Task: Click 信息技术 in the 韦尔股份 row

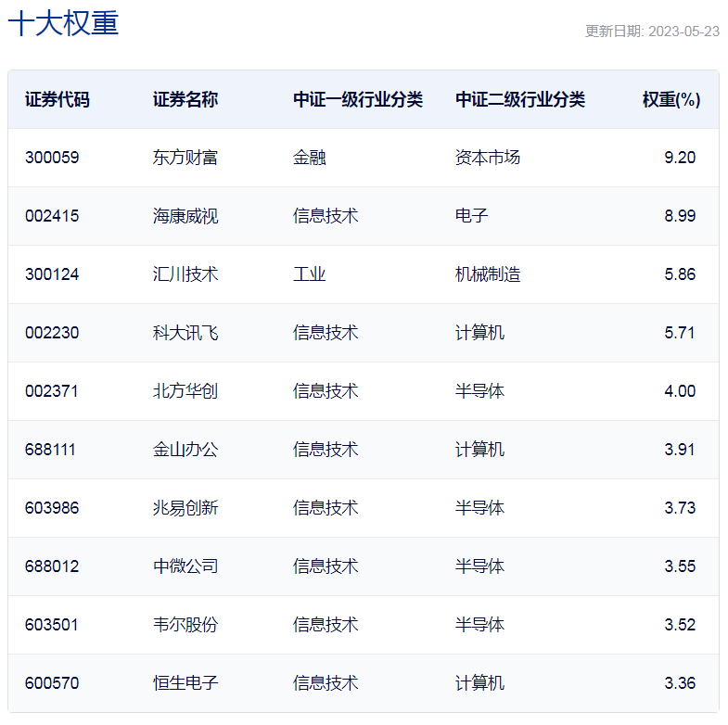Action: [326, 625]
